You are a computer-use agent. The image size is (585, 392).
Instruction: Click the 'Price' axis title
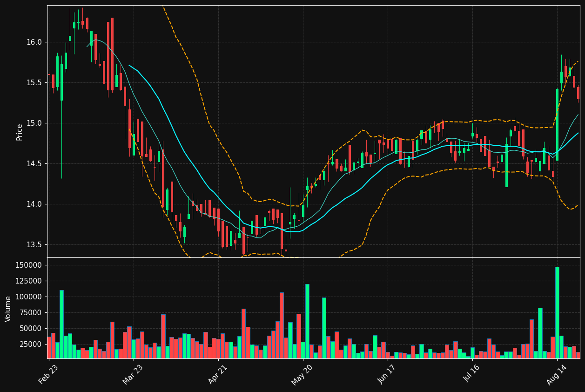pyautogui.click(x=20, y=132)
